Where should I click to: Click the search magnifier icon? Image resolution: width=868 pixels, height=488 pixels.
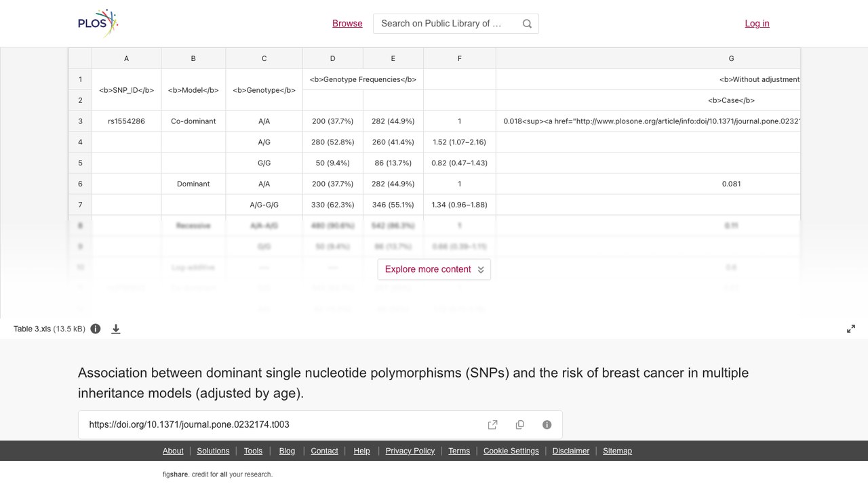(527, 24)
